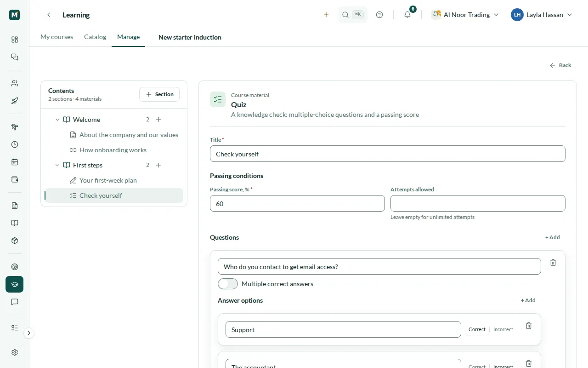Toggle Multiple correct answers switch

coord(228,284)
